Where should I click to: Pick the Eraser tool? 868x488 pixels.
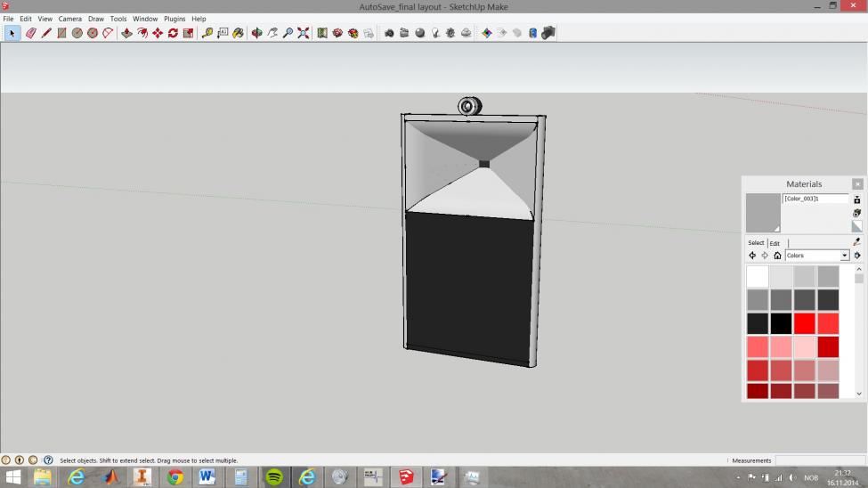31,33
